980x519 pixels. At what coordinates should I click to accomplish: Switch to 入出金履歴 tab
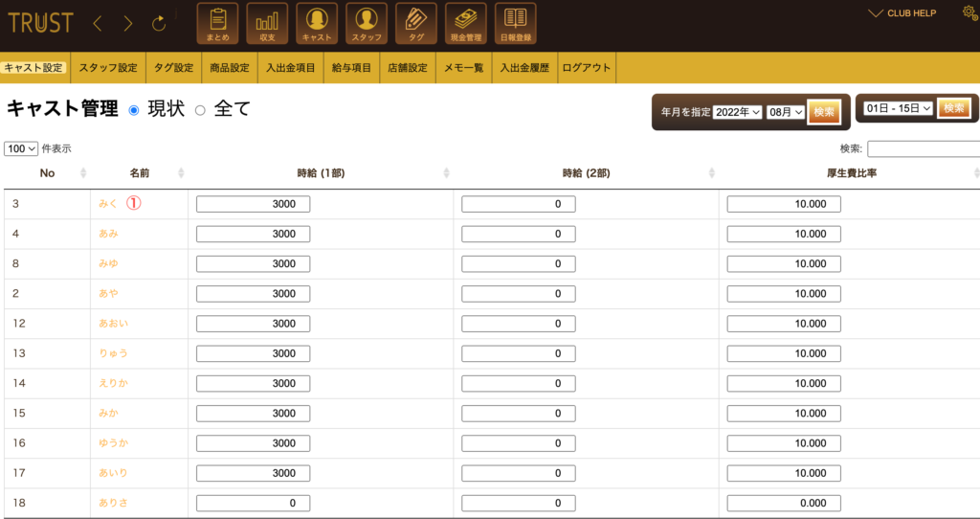(x=524, y=68)
